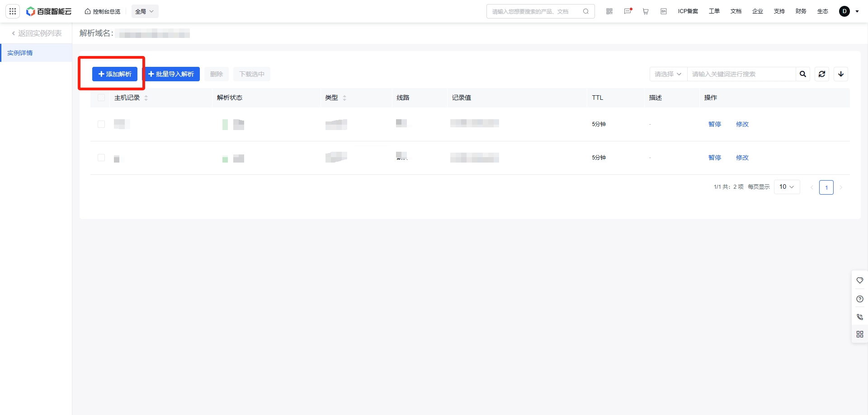This screenshot has width=868, height=415.
Task: Select page 1 in pagination
Action: click(x=826, y=187)
